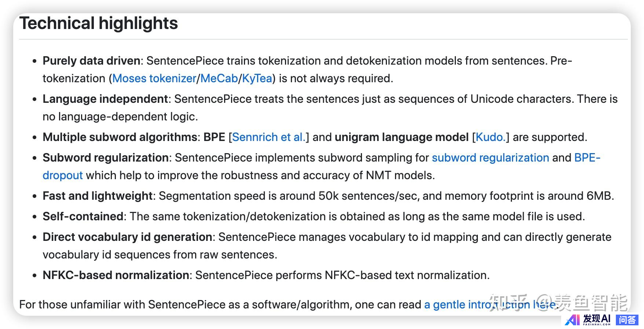Click the Self-contained bold term

pyautogui.click(x=83, y=217)
